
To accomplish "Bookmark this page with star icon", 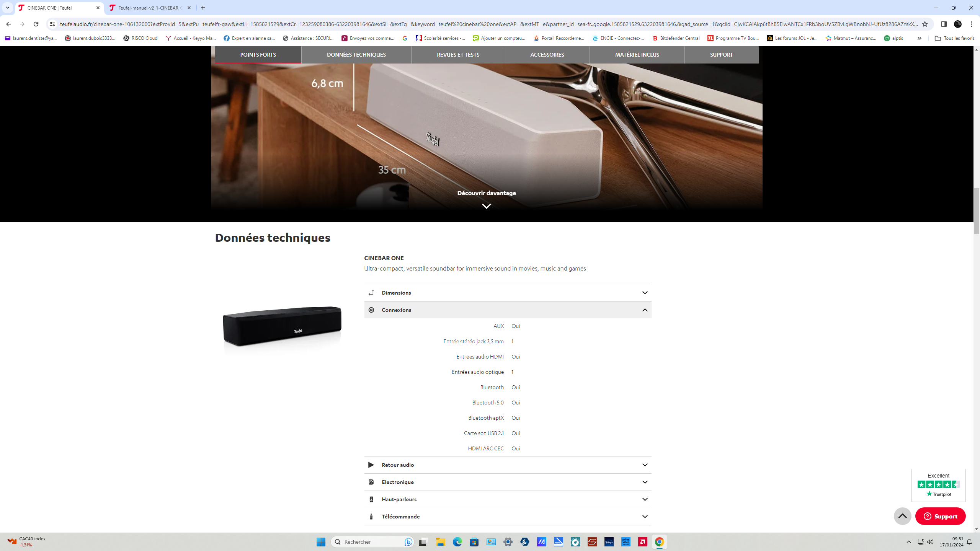I will point(925,24).
